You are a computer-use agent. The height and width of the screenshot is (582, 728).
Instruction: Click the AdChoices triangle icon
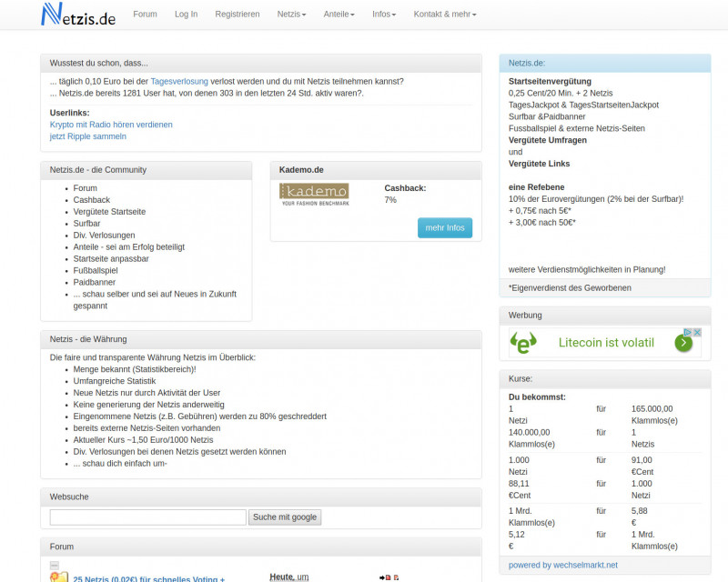pyautogui.click(x=688, y=332)
